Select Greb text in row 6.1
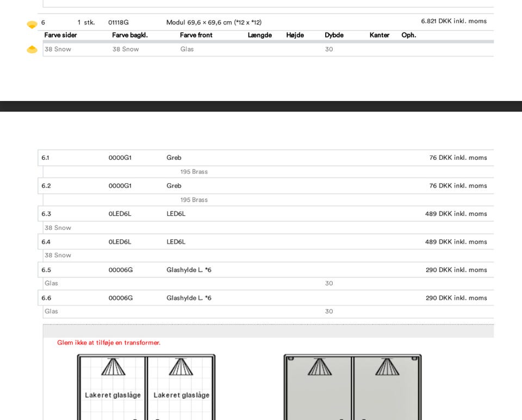 (x=174, y=158)
